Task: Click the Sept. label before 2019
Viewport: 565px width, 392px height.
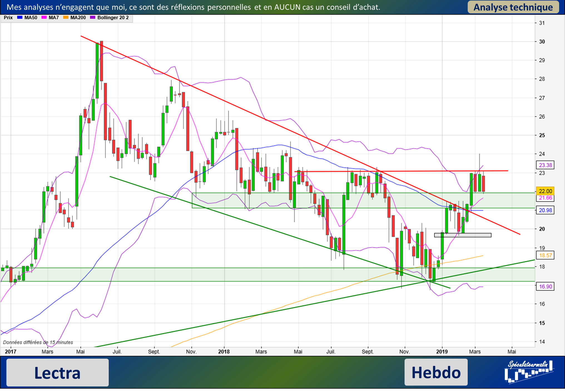Action: [367, 351]
